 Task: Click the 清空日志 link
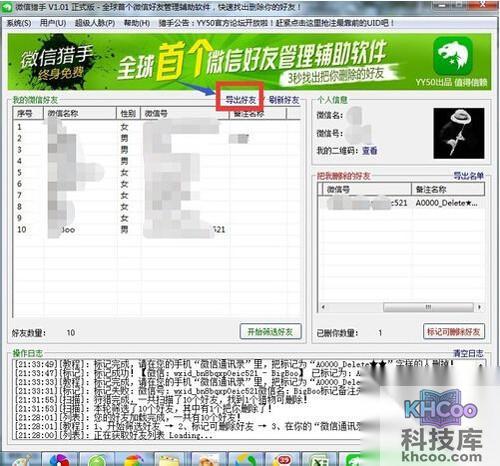pyautogui.click(x=468, y=353)
